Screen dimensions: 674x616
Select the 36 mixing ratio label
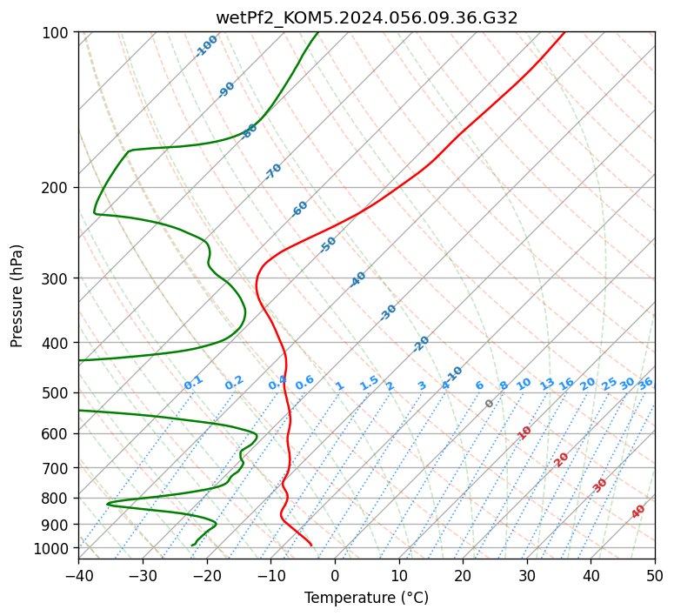click(645, 384)
